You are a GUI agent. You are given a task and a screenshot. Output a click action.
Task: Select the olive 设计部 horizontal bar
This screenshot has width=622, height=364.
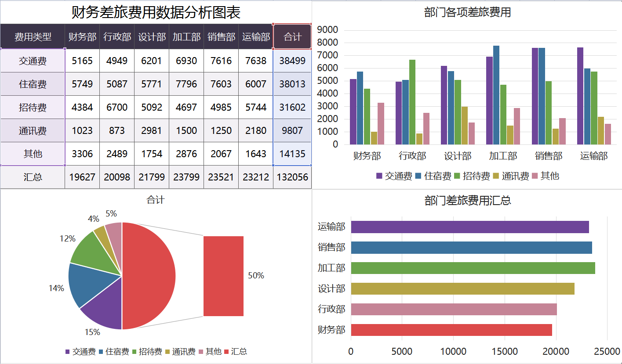tap(462, 289)
